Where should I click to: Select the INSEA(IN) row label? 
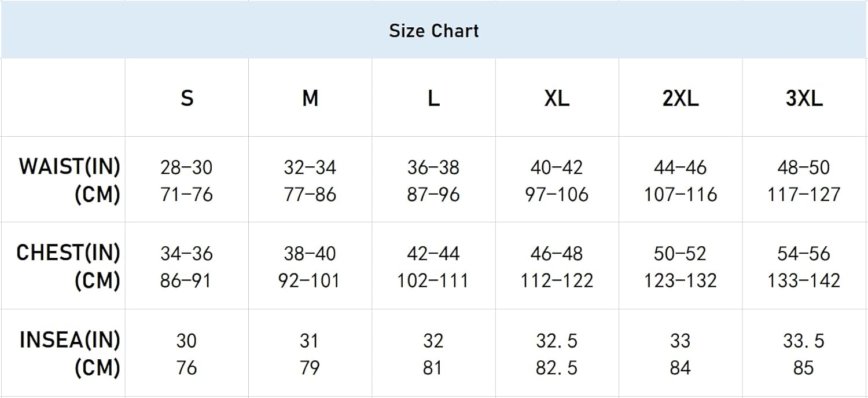69,339
